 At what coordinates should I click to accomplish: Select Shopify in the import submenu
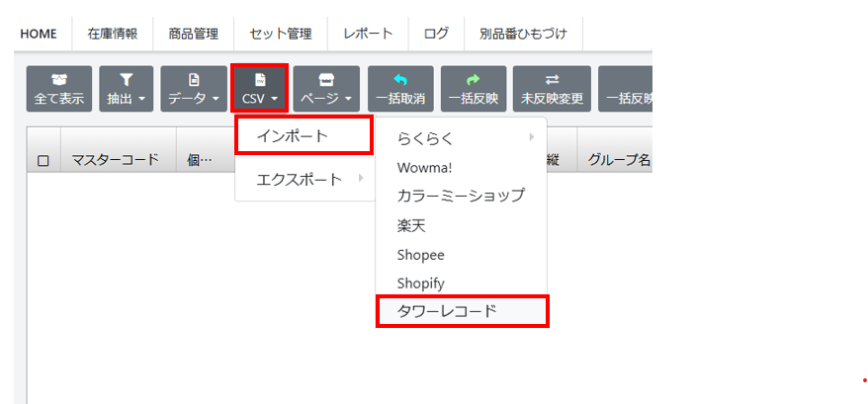[420, 283]
